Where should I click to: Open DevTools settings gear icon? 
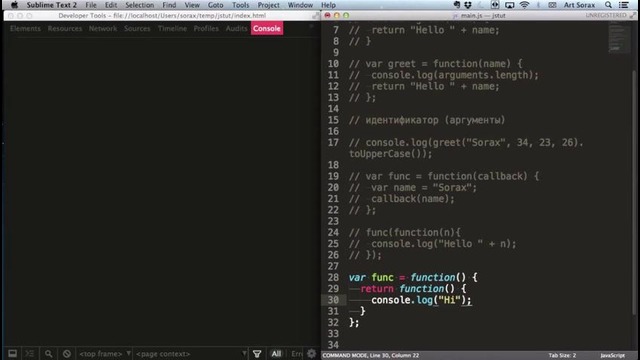pos(311,353)
